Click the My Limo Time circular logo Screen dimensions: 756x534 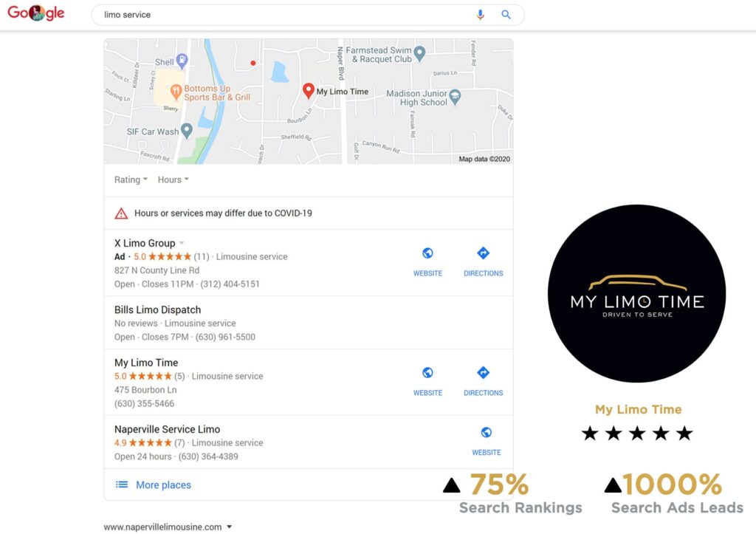click(x=637, y=294)
